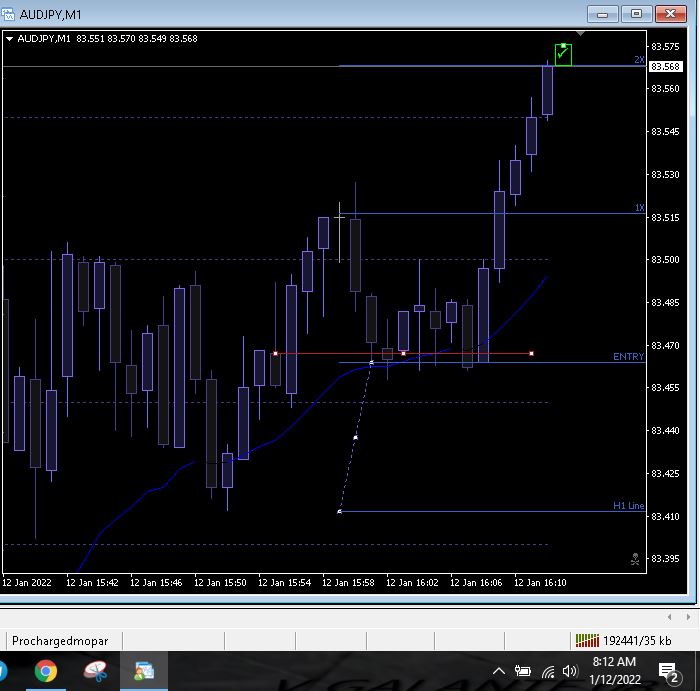Click the middle handle of the red line
This screenshot has width=700, height=691.
(404, 354)
